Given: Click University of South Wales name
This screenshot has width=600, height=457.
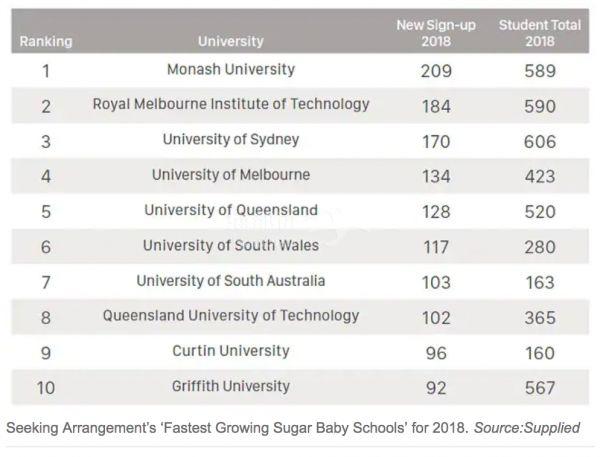Looking at the screenshot, I should (231, 245).
